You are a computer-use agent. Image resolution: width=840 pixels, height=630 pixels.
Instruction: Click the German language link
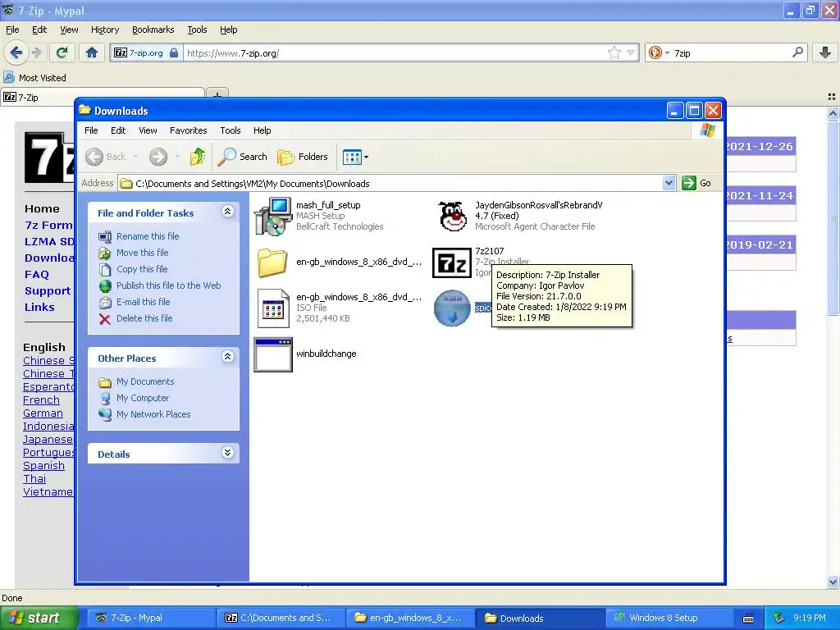tap(43, 413)
